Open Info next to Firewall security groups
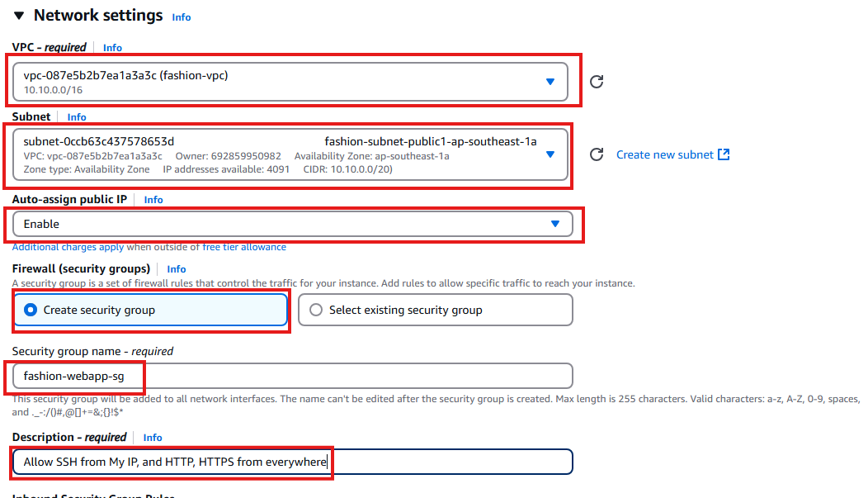The width and height of the screenshot is (868, 498). 177,268
